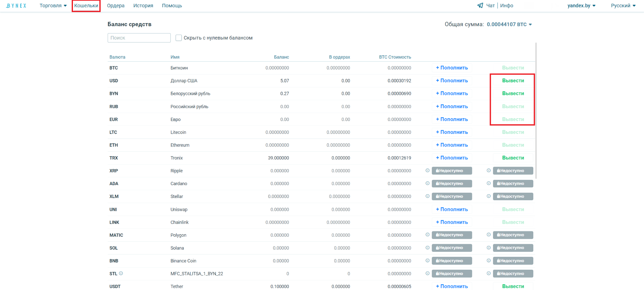Image resolution: width=644 pixels, height=298 pixels.
Task: Click info icon by ADA withdraw button
Action: [488, 184]
